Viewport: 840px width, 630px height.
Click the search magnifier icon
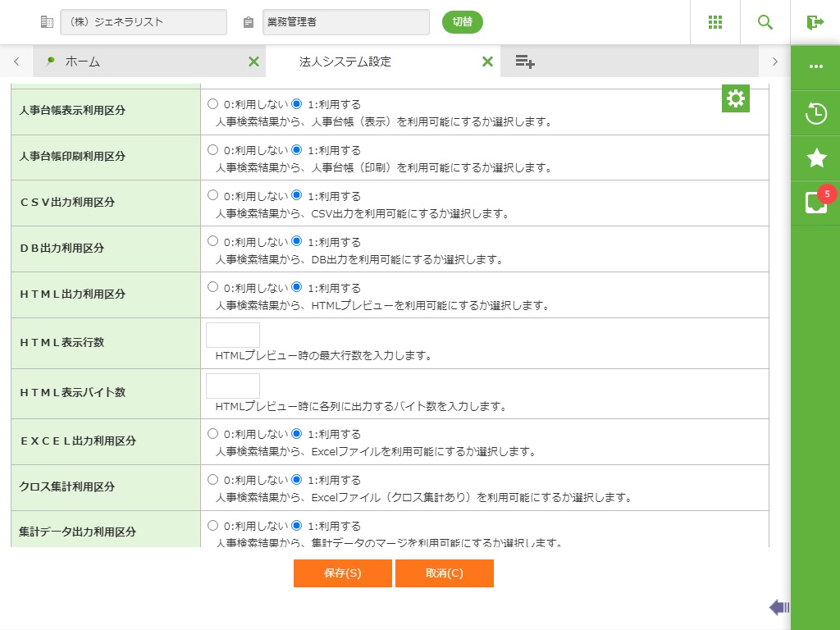pyautogui.click(x=765, y=22)
